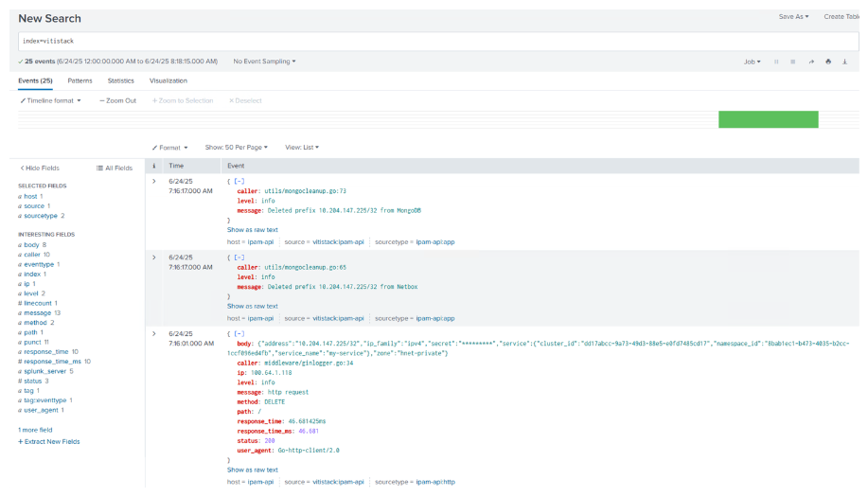
Task: Collapse JSON of the DELETE request event
Action: click(x=238, y=333)
